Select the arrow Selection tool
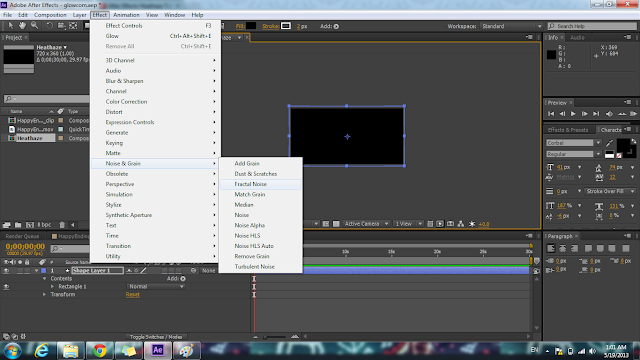640x360 pixels. point(11,26)
